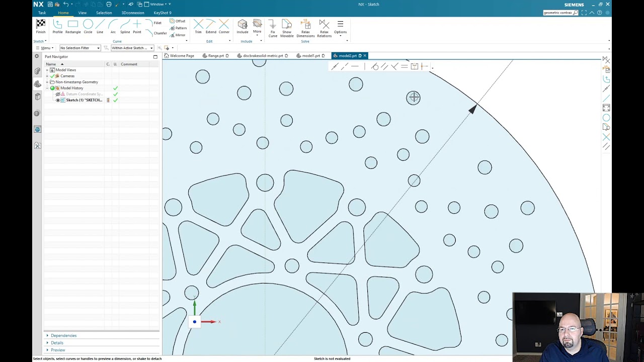Maximize the Part Navigator panel

[155, 57]
